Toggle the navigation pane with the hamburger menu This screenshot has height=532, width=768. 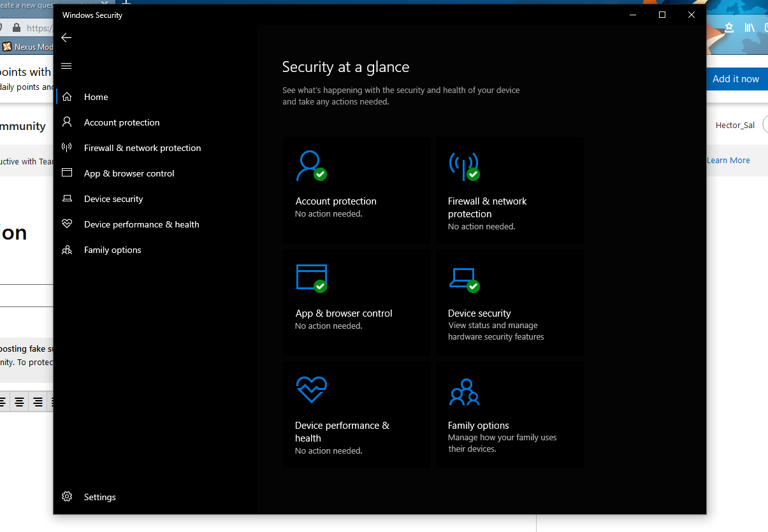point(66,66)
